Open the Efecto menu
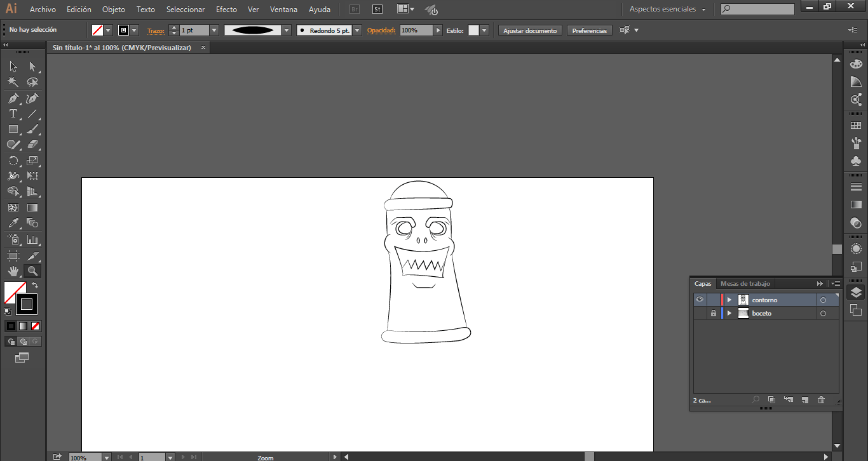Image resolution: width=868 pixels, height=461 pixels. click(x=226, y=10)
